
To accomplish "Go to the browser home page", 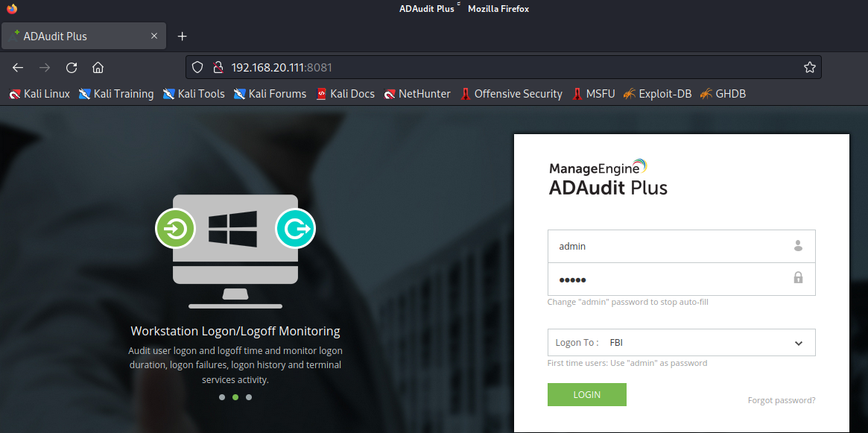I will [x=98, y=68].
